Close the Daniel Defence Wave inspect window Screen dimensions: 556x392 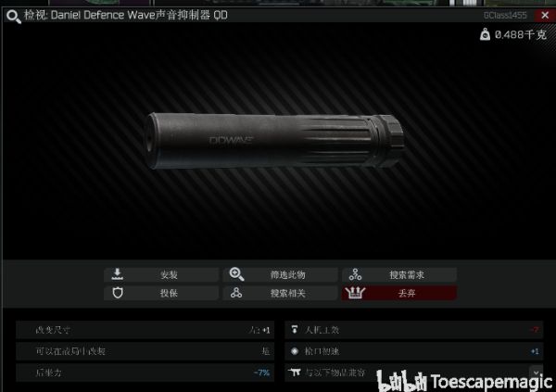click(x=545, y=15)
